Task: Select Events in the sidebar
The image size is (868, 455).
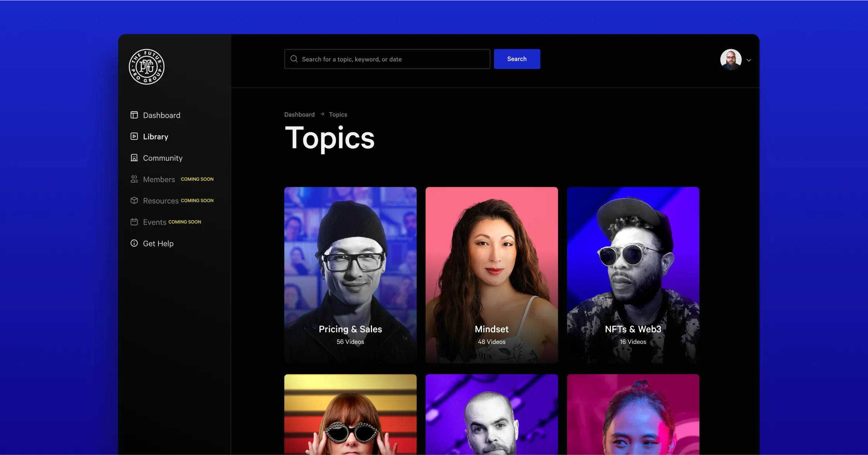Action: [154, 222]
